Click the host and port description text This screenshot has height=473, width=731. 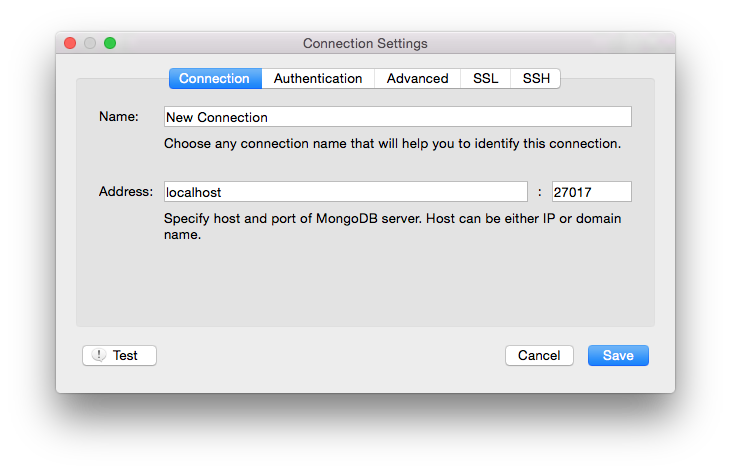click(392, 227)
